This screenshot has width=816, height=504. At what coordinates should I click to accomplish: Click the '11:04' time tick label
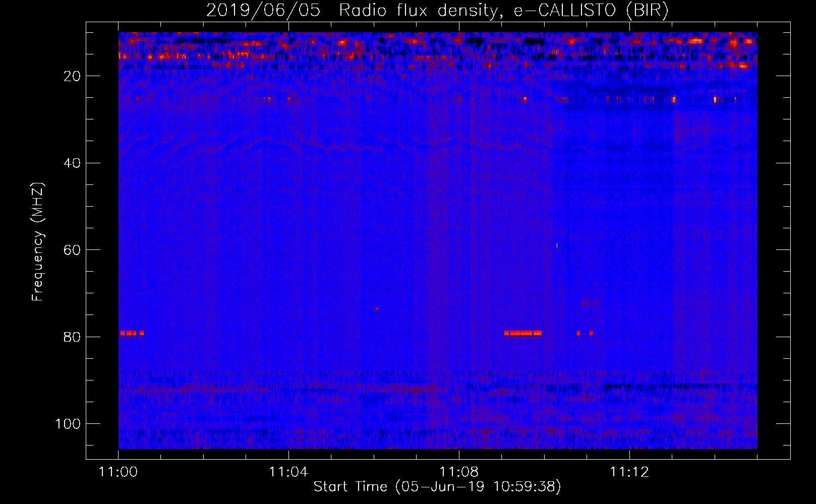click(x=288, y=472)
